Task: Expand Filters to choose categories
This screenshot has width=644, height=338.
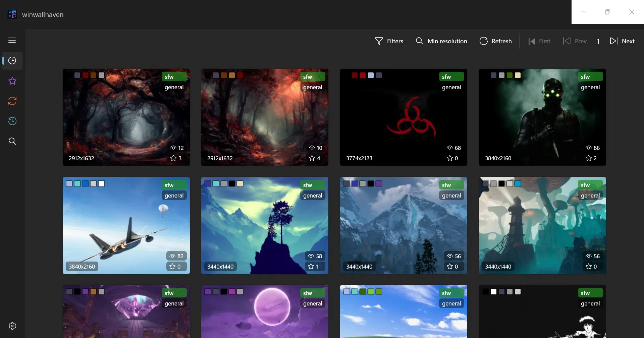Action: click(389, 41)
